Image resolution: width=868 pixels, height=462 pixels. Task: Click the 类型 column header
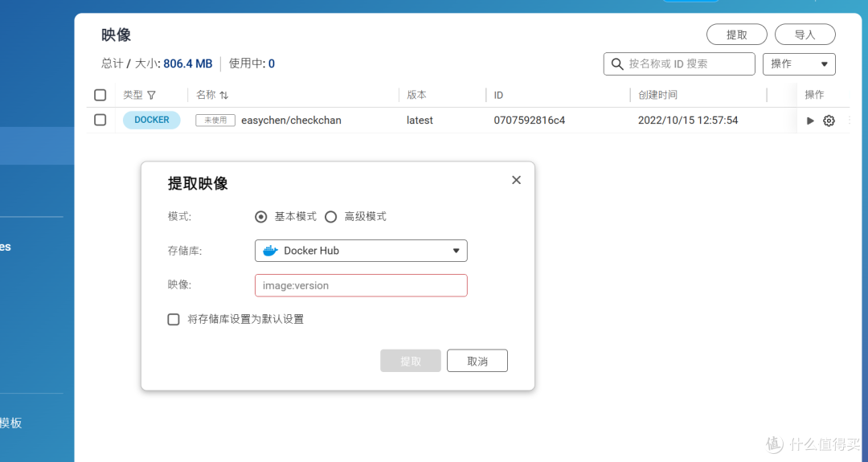[133, 95]
